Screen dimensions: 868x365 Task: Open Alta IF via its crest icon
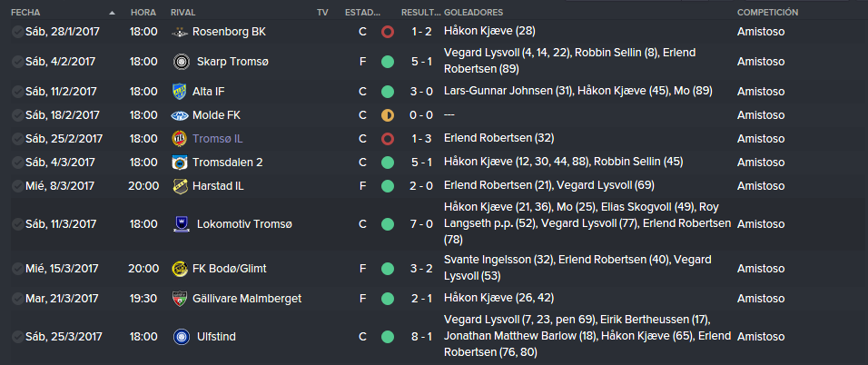(x=180, y=92)
